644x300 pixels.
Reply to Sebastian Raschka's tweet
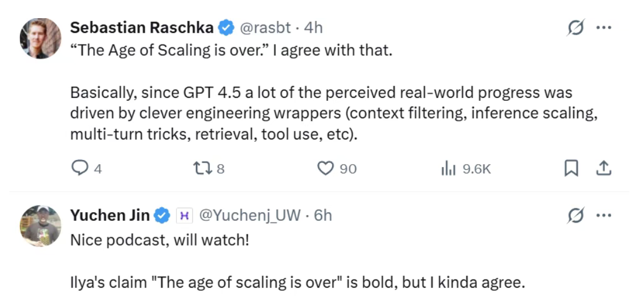(x=79, y=169)
